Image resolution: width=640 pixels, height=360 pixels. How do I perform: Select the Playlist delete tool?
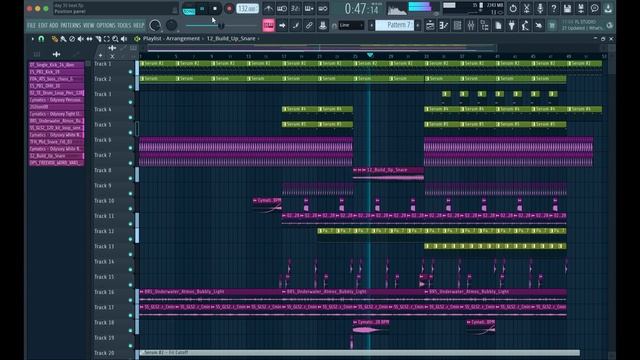pos(72,39)
